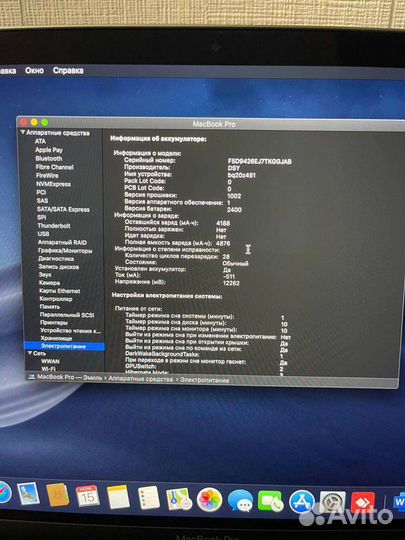The height and width of the screenshot is (540, 405).
Task: Launch Reminders from the Dock
Action: pyautogui.click(x=149, y=498)
